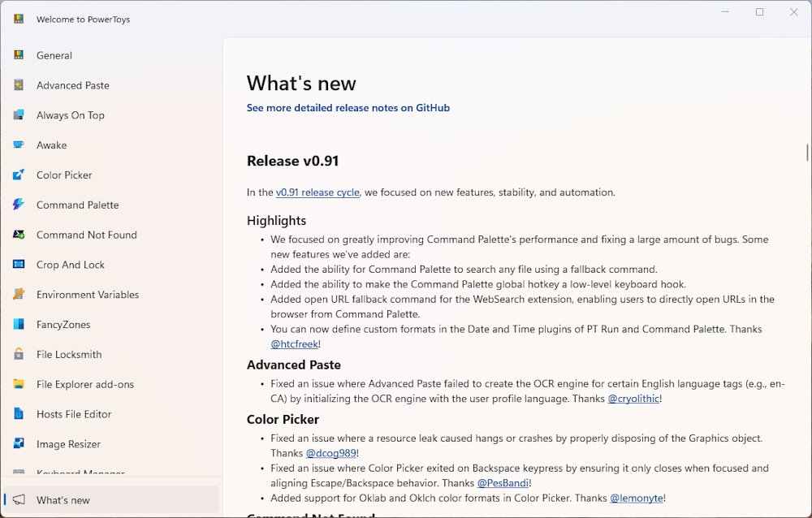Click the "Highlights" heading
Screen dimensions: 812x518
pos(277,221)
